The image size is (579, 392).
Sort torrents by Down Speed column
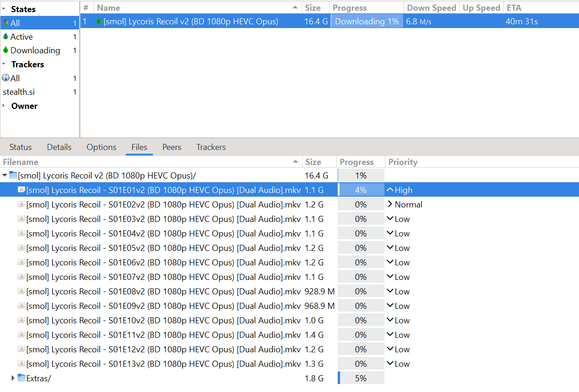[x=432, y=8]
